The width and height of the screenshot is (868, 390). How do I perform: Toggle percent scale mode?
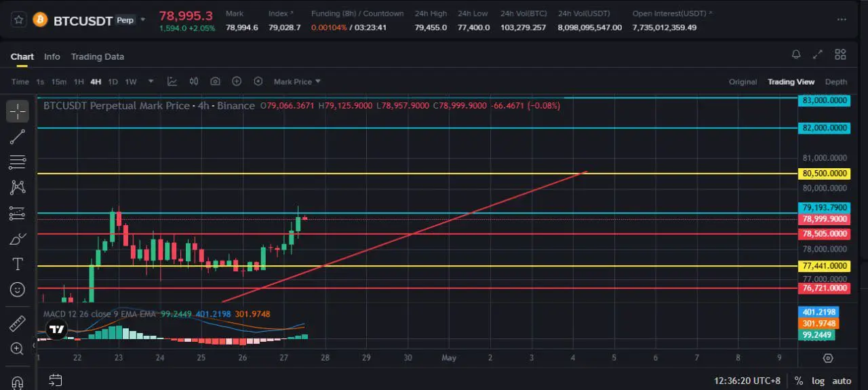(x=799, y=381)
